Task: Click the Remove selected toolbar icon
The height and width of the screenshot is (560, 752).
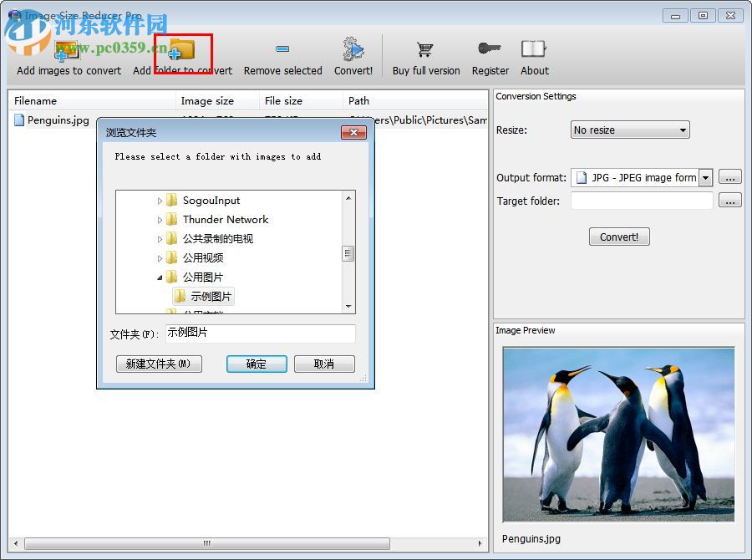Action: 282,48
